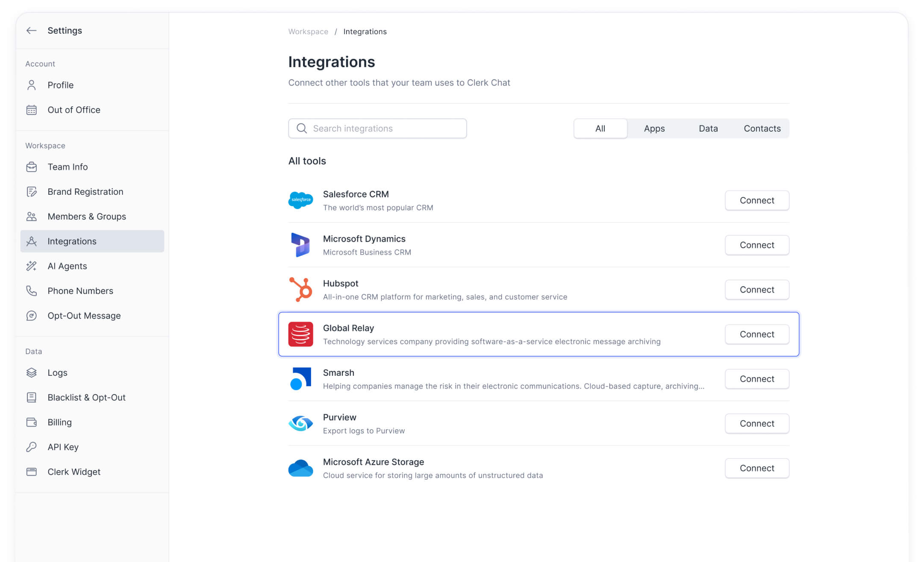The width and height of the screenshot is (924, 562).
Task: Open Clerk Widget settings
Action: 92,472
